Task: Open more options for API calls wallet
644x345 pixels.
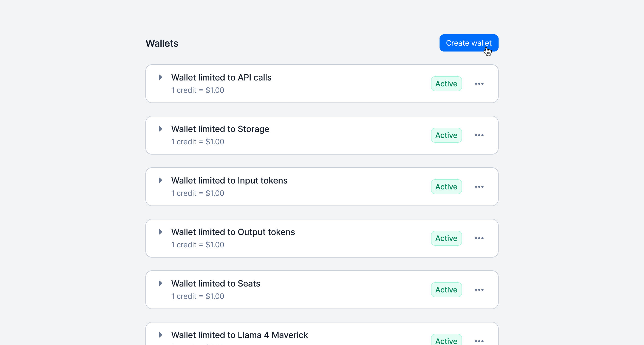Action: [479, 84]
